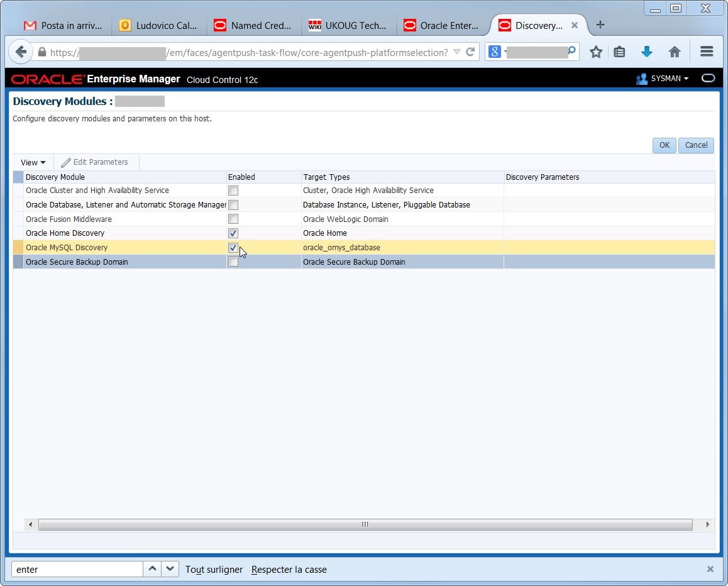Select the row header for Oracle MySQL Discovery
The image size is (728, 586).
[x=18, y=248]
